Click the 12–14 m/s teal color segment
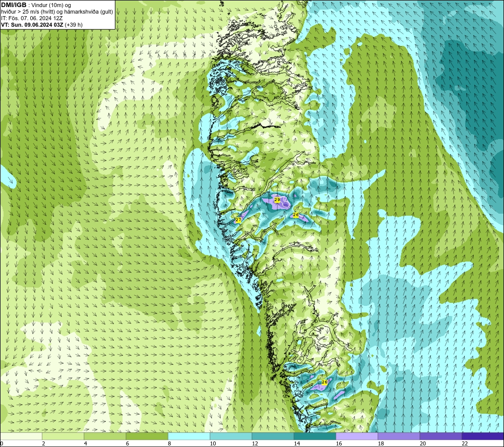This screenshot has width=504, height=447. coord(273,436)
